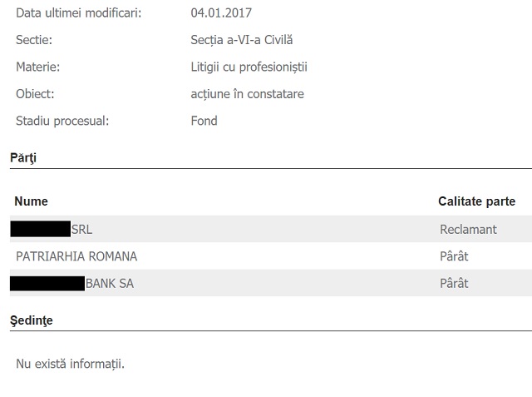Click the "Reclamant" cell
532x397 pixels.
click(x=468, y=229)
